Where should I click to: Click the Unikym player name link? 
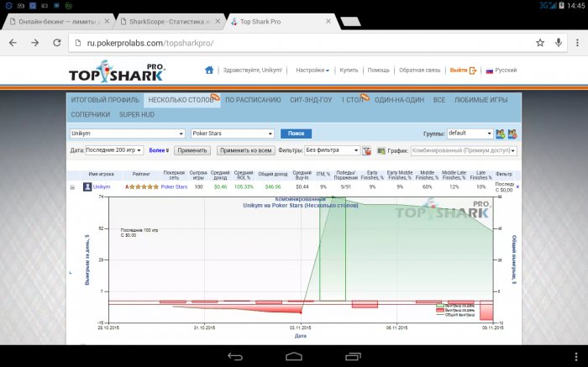pos(102,186)
